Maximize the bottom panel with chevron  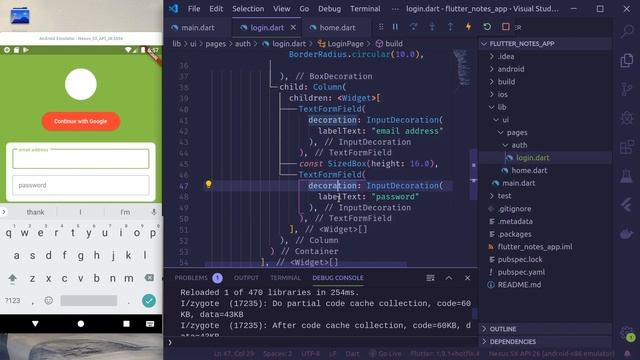click(x=449, y=278)
